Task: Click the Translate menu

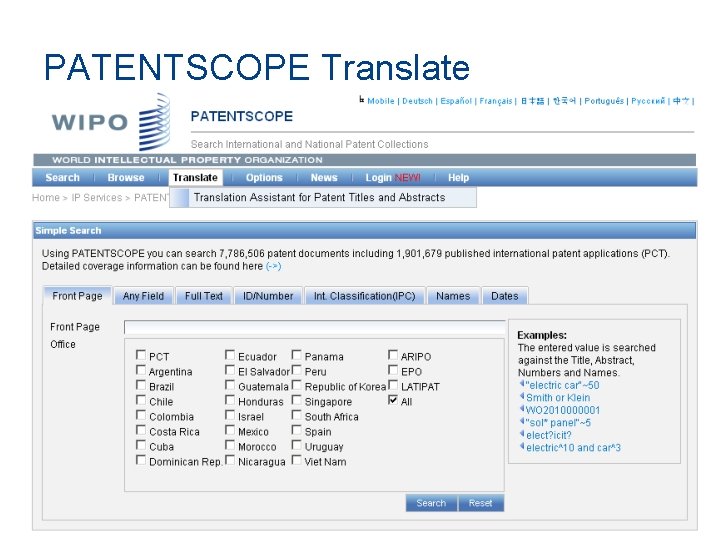Action: click(195, 178)
